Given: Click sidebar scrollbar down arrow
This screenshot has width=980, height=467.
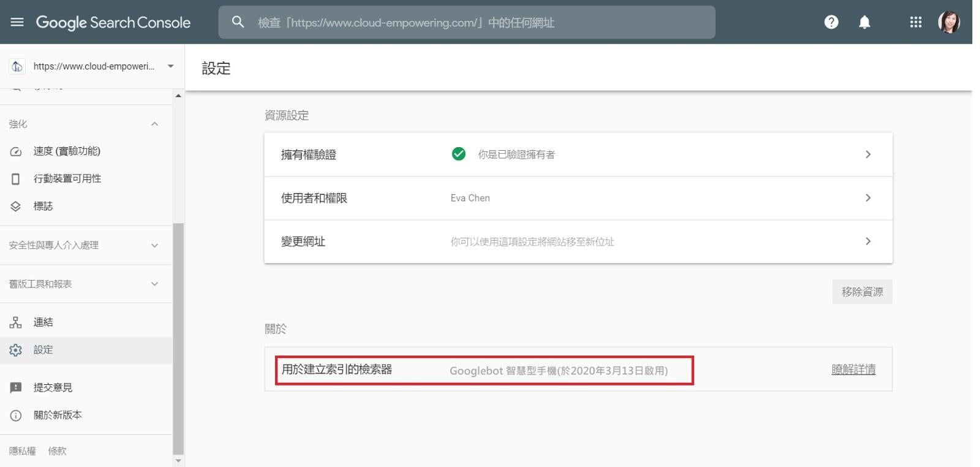Looking at the screenshot, I should point(178,461).
